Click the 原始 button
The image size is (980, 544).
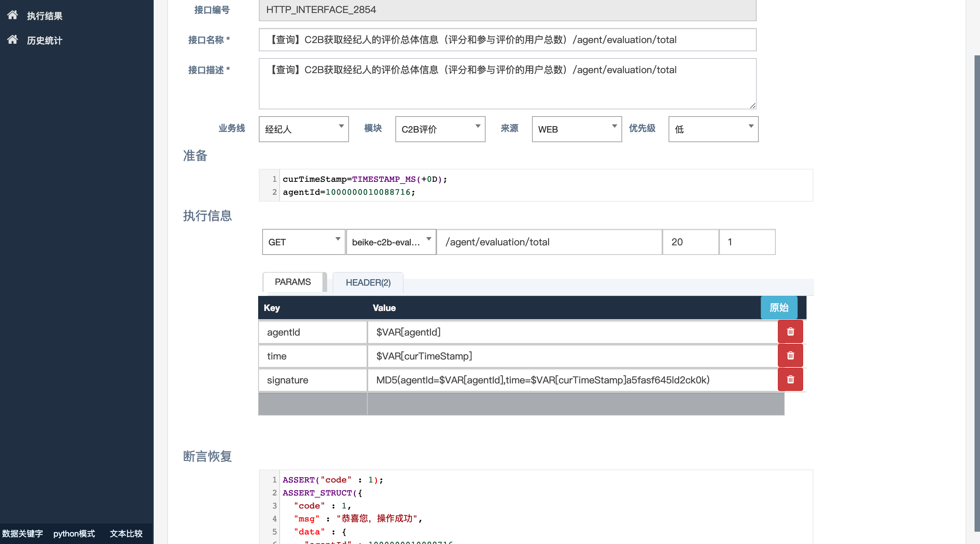(x=779, y=308)
